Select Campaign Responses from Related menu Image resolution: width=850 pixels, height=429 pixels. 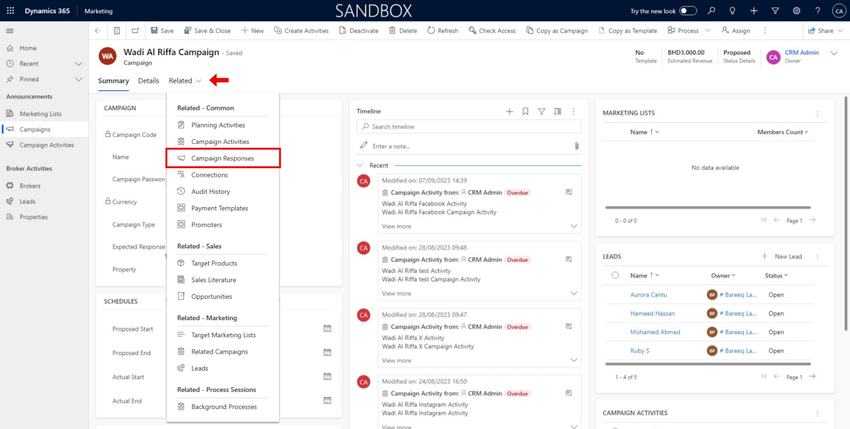click(223, 158)
